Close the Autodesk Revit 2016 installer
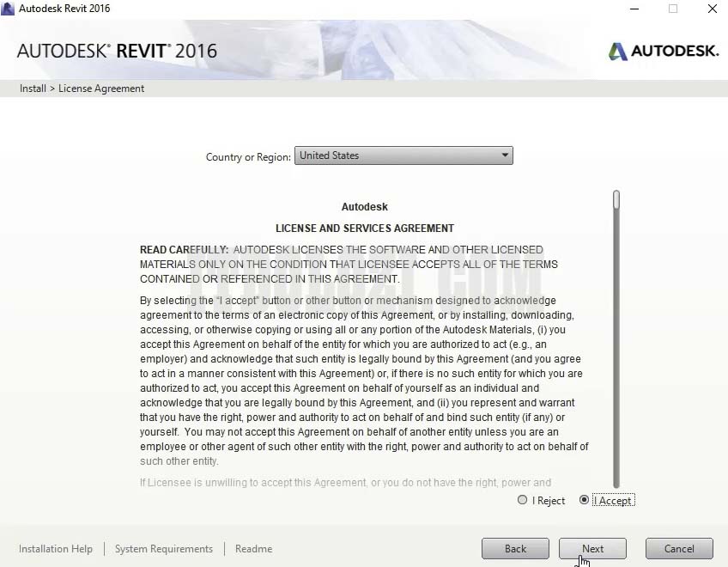 [712, 9]
